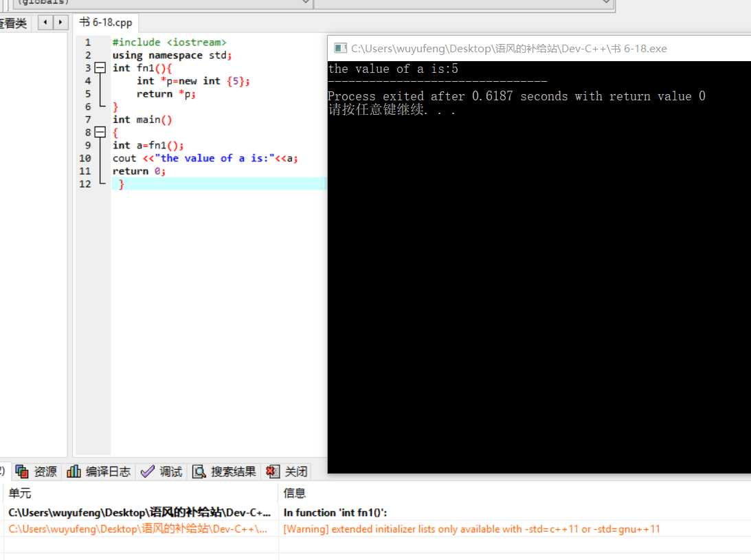Click the '请按任意键继续' console prompt

pos(392,110)
